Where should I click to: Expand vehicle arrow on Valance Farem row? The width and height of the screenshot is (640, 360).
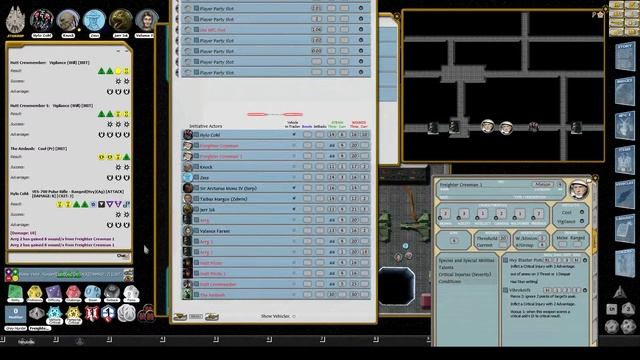tap(294, 231)
